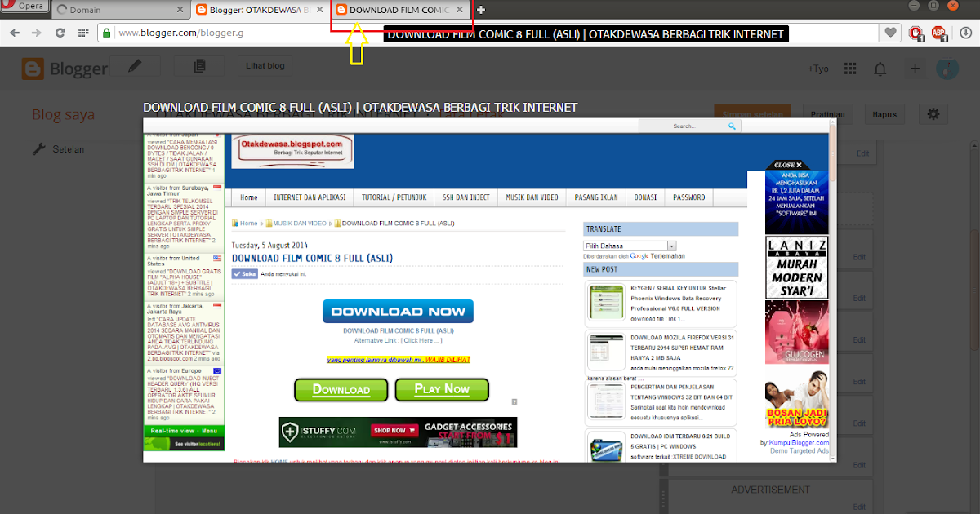The image size is (980, 514).
Task: Click the blue DOWNLOAD NOW button
Action: point(398,311)
